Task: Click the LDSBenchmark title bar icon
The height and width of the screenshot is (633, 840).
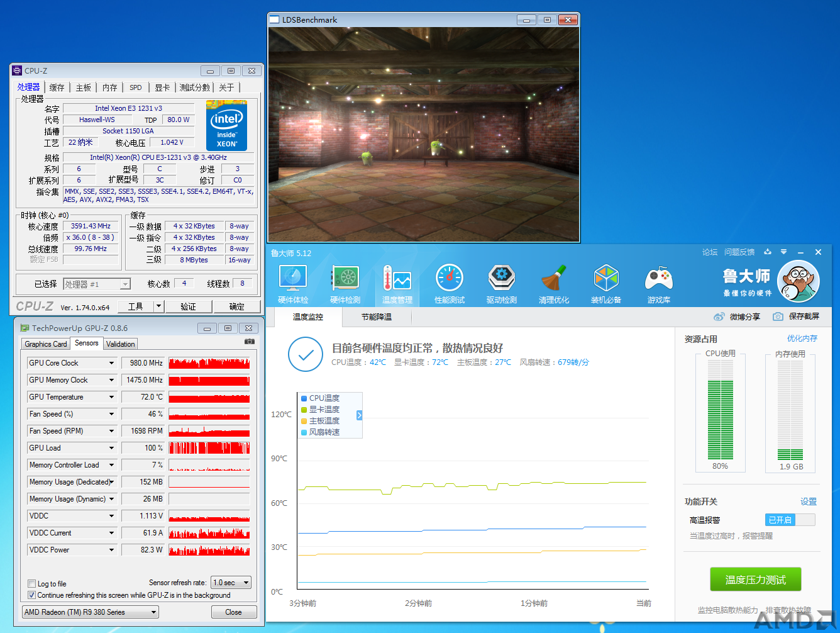Action: pos(274,20)
